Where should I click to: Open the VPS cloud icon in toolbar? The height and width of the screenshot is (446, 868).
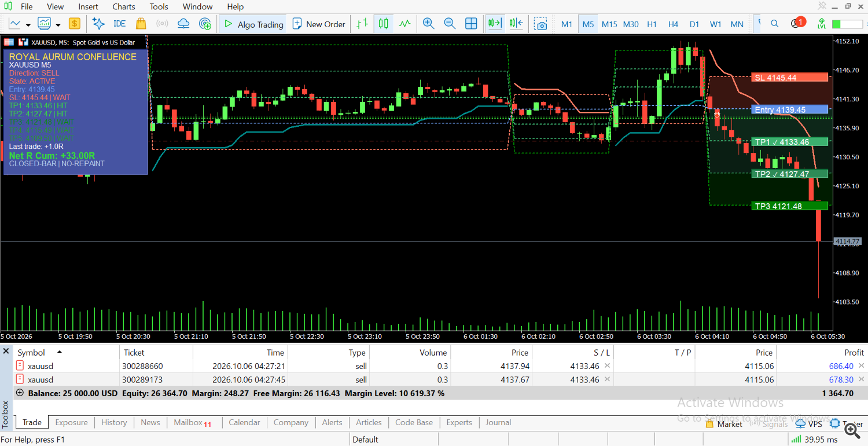(183, 24)
